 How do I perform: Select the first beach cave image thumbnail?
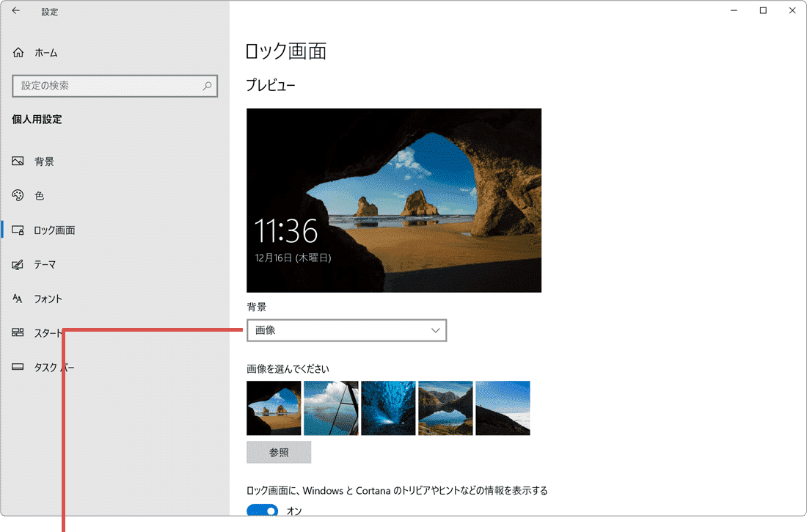coord(274,408)
